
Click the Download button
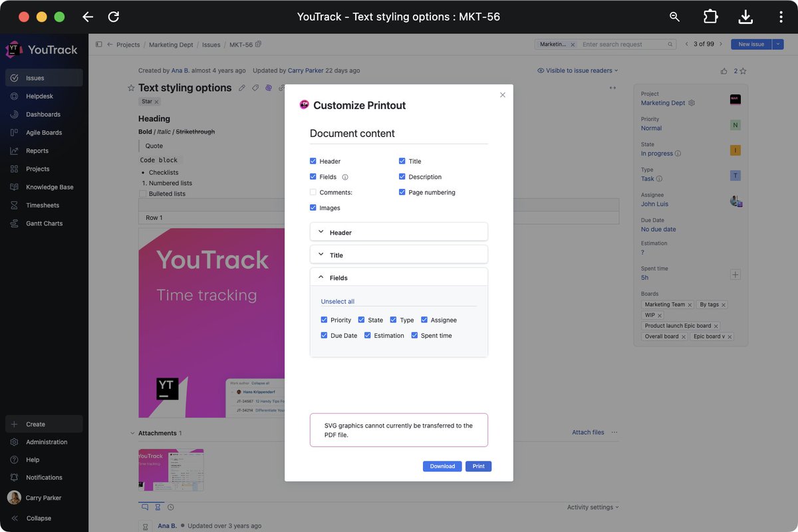(442, 466)
